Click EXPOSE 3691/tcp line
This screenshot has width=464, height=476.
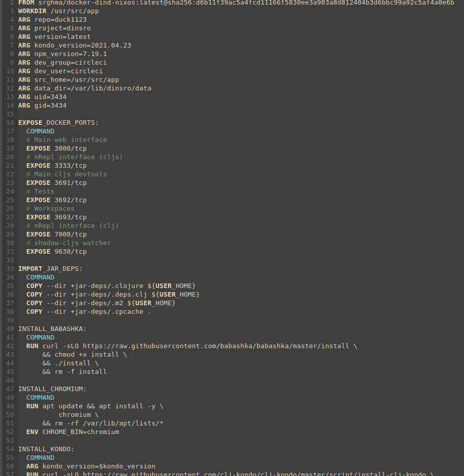57,183
